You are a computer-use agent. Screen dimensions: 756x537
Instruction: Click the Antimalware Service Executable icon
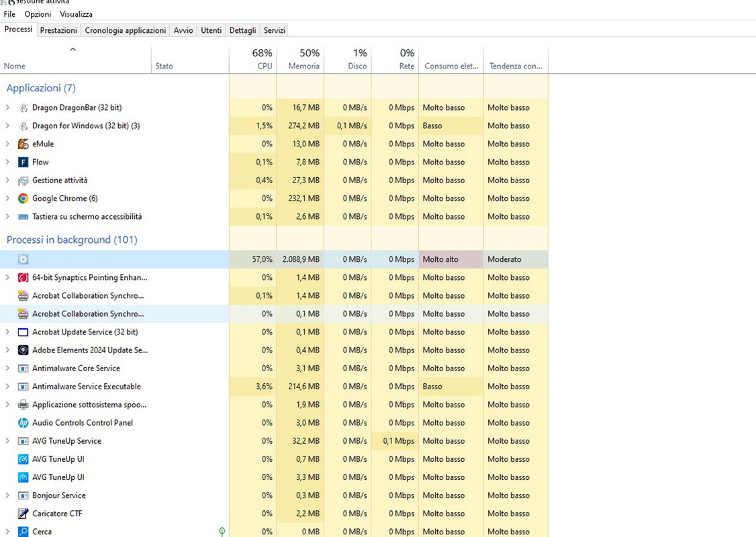pyautogui.click(x=23, y=387)
